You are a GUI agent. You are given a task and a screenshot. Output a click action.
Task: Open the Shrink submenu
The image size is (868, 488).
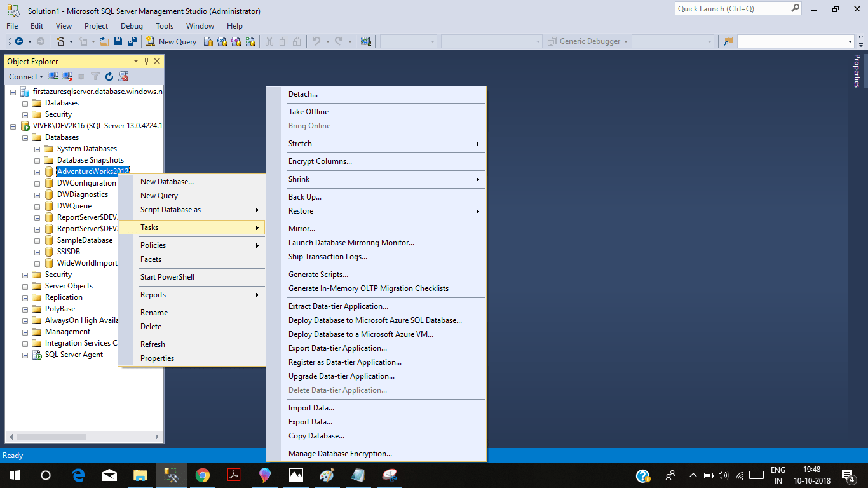(x=376, y=179)
